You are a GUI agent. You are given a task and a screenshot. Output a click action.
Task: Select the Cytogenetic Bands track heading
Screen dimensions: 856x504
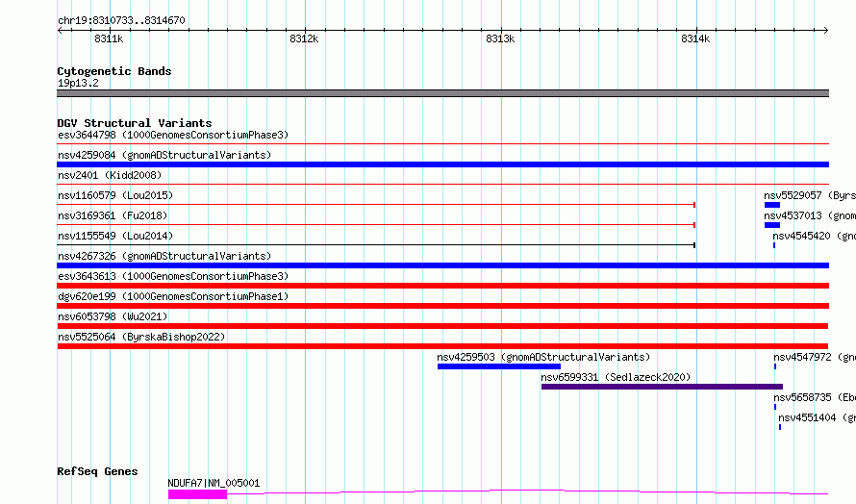(114, 71)
